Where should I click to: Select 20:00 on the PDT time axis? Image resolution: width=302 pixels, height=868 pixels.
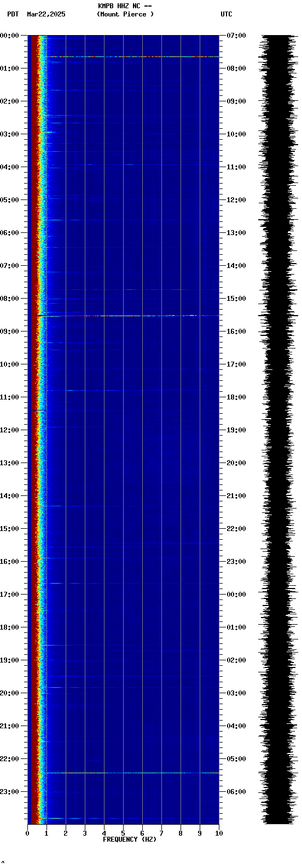coord(9,693)
